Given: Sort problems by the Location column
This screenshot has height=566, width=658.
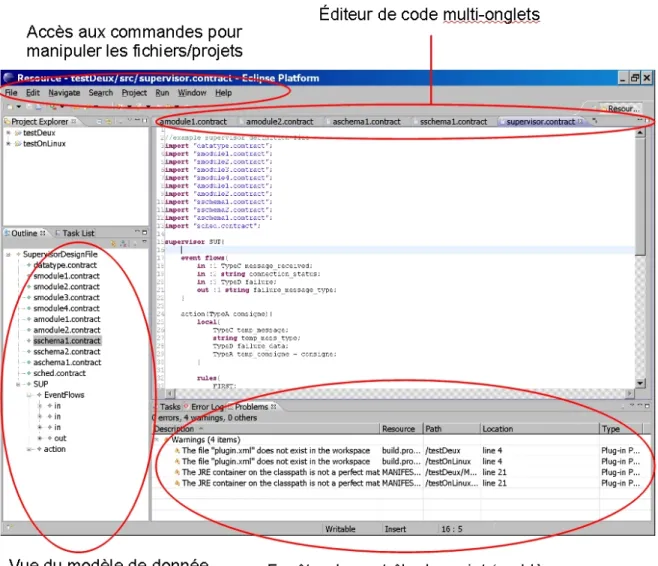Looking at the screenshot, I should [540, 429].
